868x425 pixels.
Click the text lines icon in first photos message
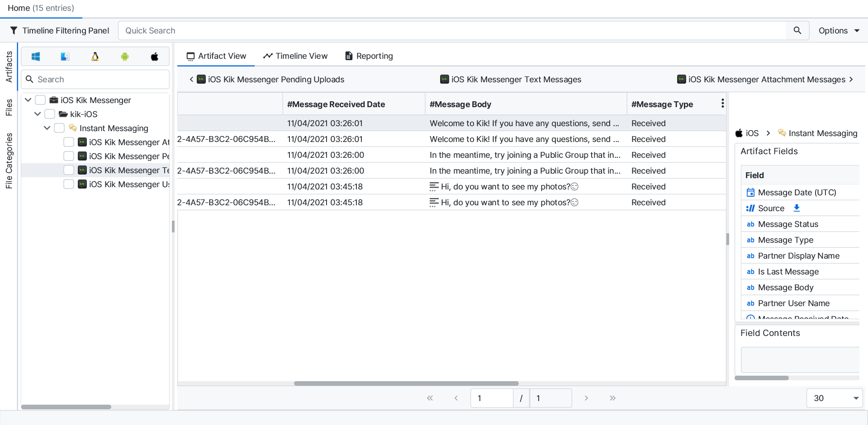(x=434, y=186)
